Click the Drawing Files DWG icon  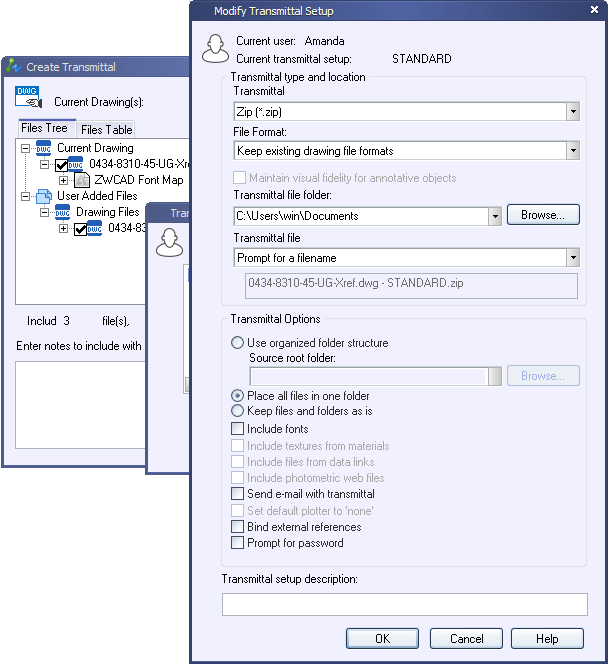tap(62, 212)
